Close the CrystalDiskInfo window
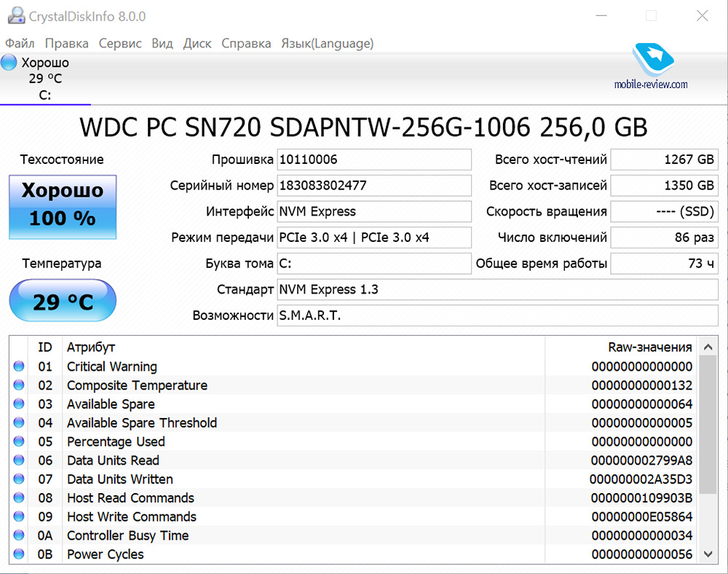The height and width of the screenshot is (574, 728). click(x=703, y=16)
